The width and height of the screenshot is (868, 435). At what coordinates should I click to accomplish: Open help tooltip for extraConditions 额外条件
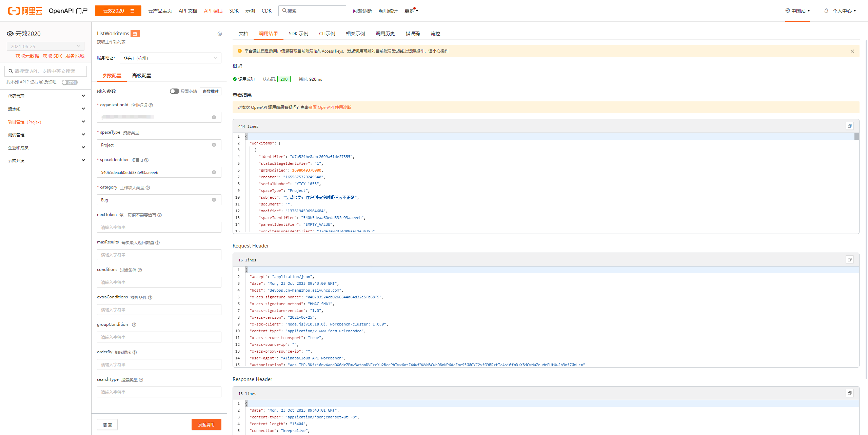point(150,297)
